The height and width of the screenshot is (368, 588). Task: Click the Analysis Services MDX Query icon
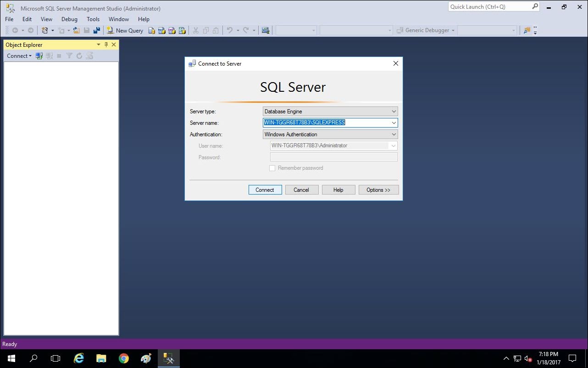click(162, 30)
